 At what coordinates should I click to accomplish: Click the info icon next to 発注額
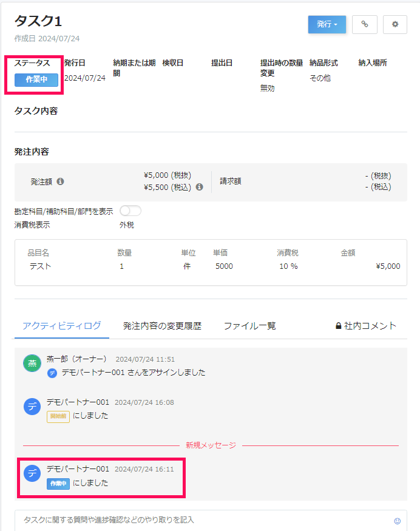(60, 181)
